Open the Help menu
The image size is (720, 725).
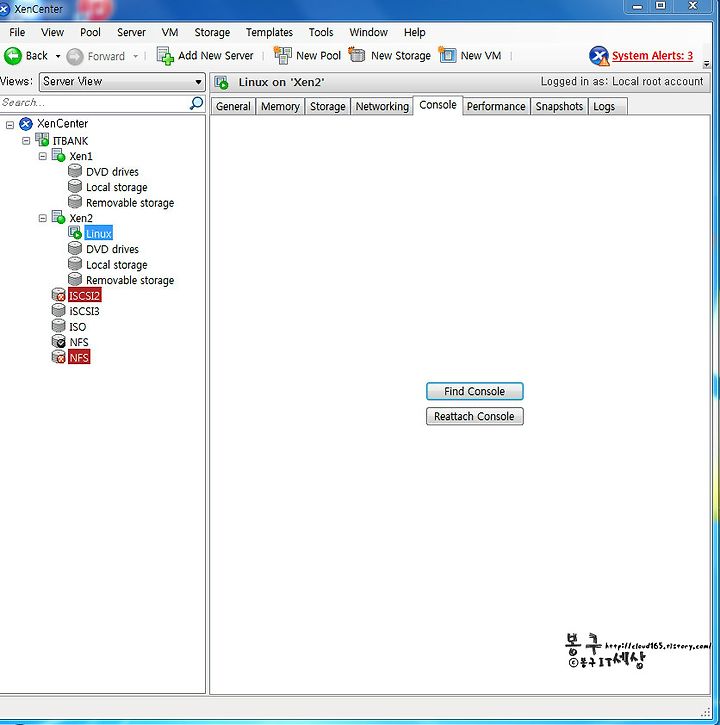pyautogui.click(x=414, y=32)
